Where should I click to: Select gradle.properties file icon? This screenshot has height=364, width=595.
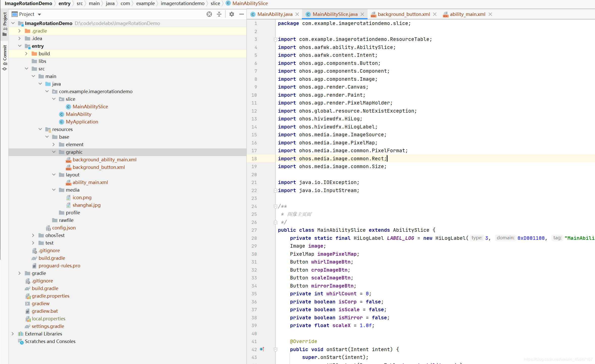tap(28, 296)
